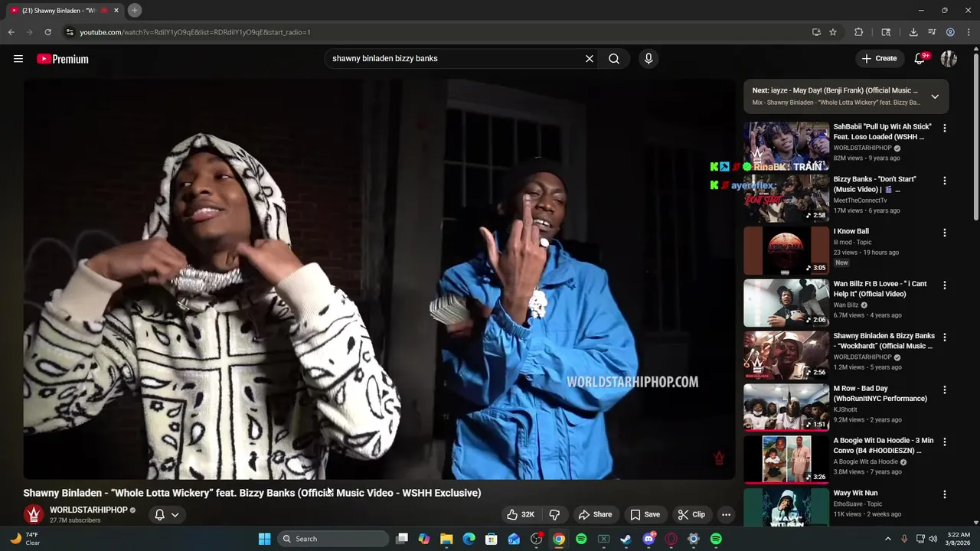
Task: Open options for I Know Ball video
Action: [x=944, y=233]
